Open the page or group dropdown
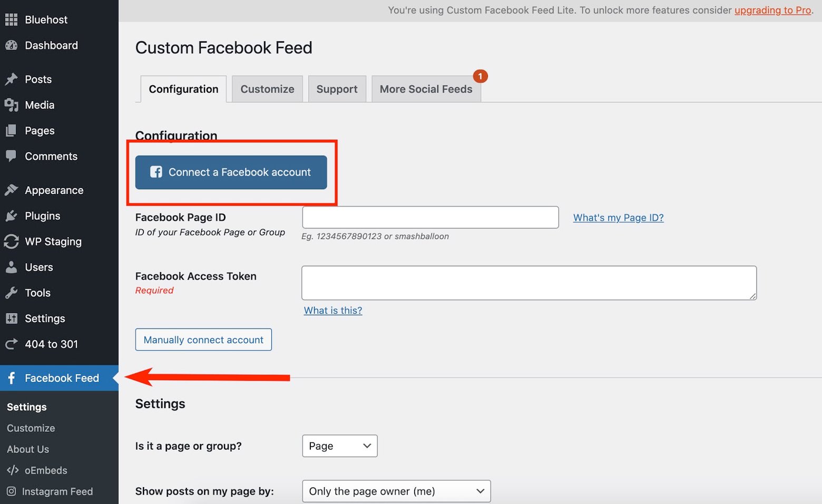Viewport: 822px width, 504px height. pyautogui.click(x=339, y=446)
